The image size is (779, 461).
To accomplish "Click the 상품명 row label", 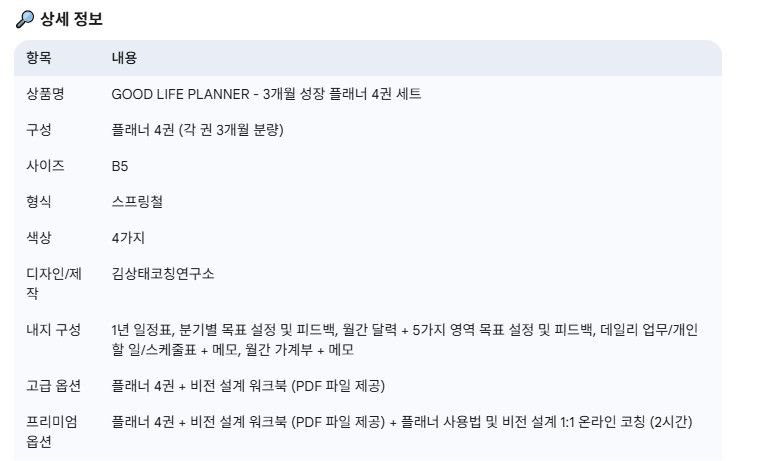I will (x=45, y=94).
